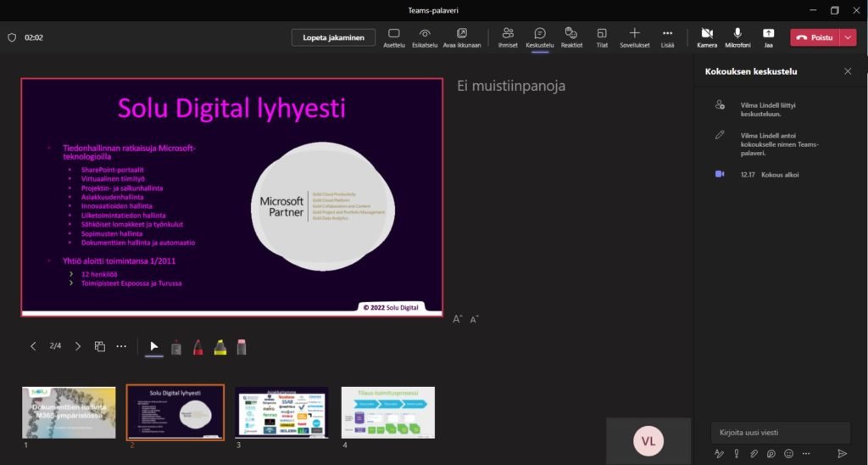Viewport: 868px width, 465px height.
Task: Expand the Poistu leave options arrow
Action: coord(849,37)
